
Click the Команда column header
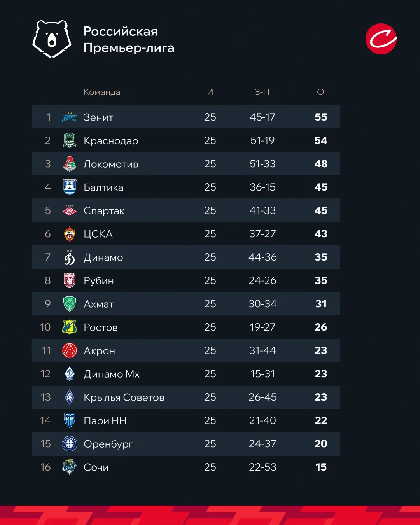tap(102, 92)
